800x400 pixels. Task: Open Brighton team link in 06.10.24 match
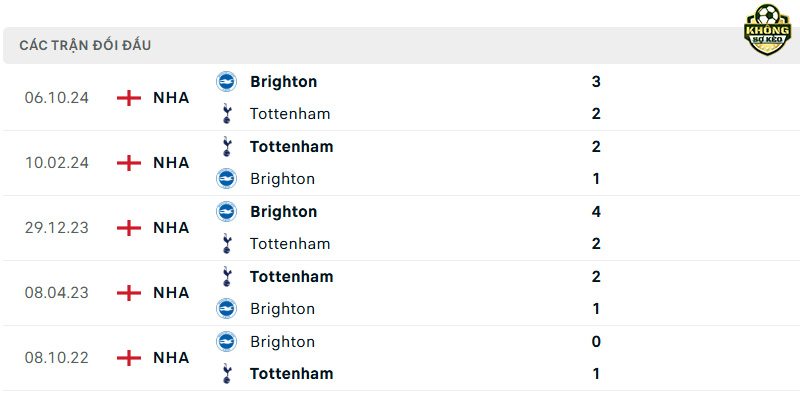284,82
